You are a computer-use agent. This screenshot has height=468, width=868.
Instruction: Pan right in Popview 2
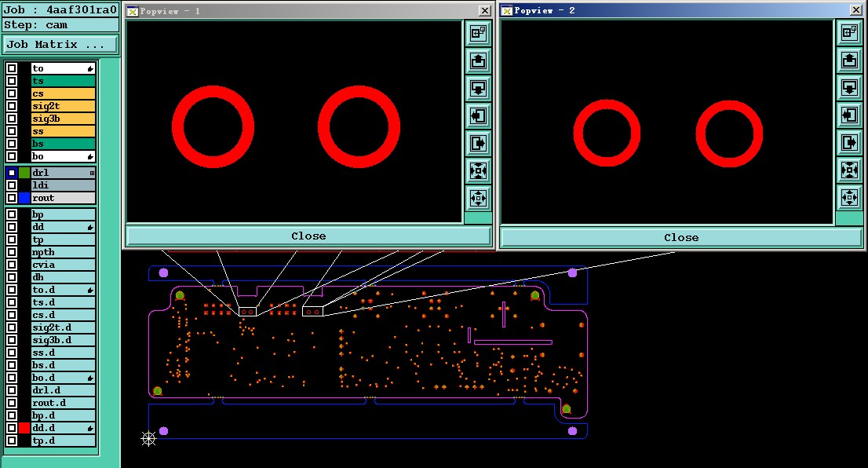point(849,142)
